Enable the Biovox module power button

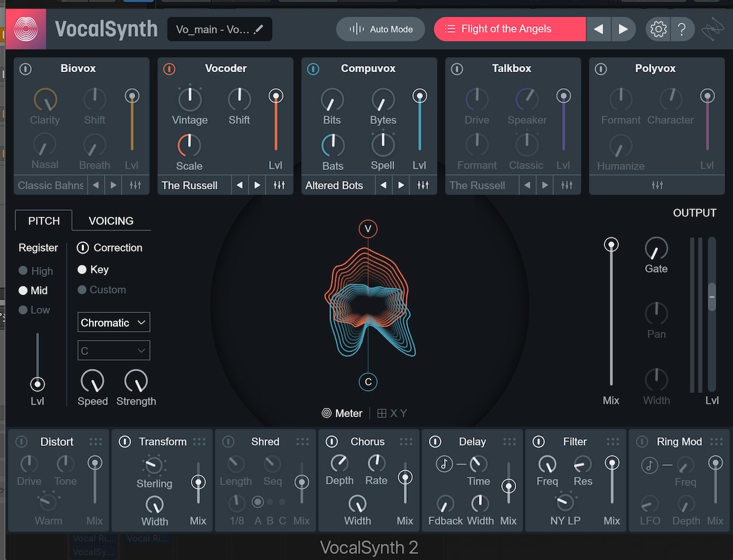click(x=25, y=69)
